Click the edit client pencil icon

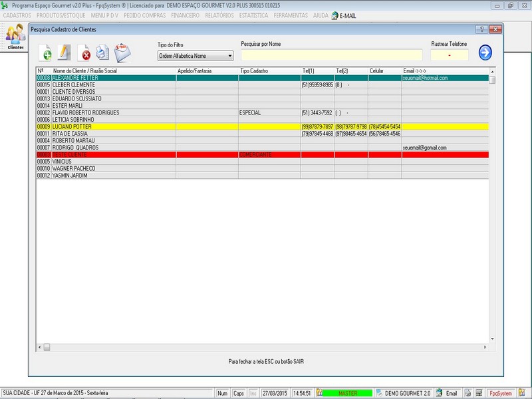coord(65,52)
